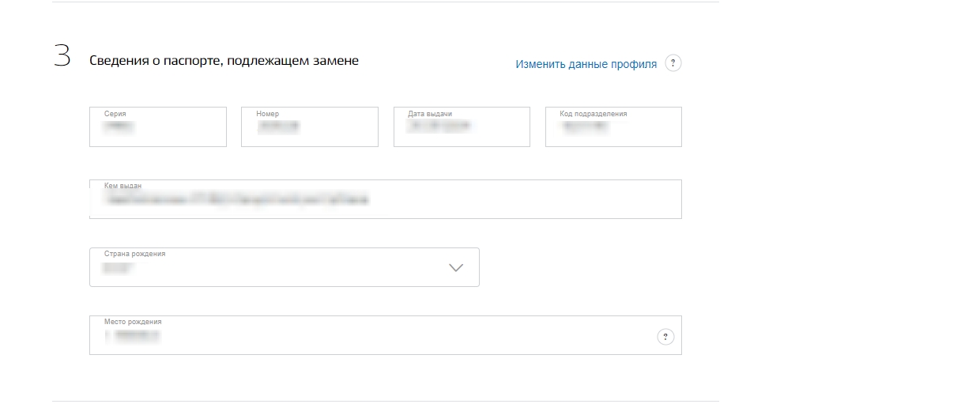Click the blurred passport number value
The width and height of the screenshot is (980, 404).
(278, 126)
